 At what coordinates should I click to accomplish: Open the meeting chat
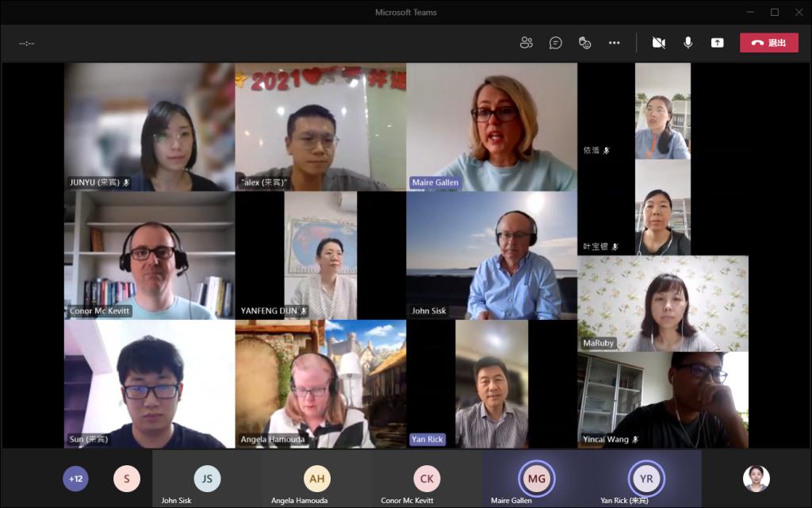tap(556, 43)
